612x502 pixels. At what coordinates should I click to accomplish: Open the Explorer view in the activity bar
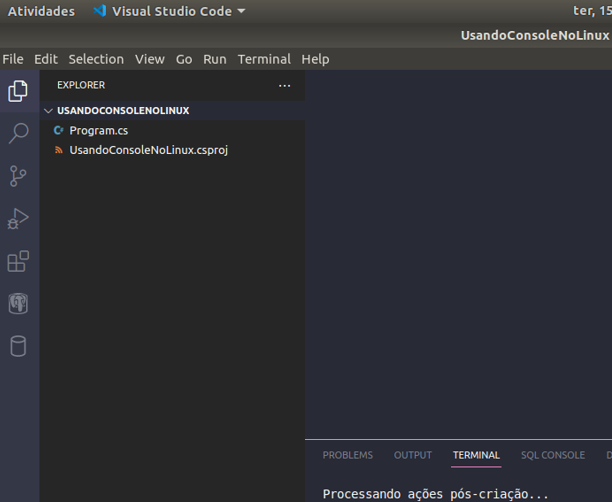(x=18, y=91)
